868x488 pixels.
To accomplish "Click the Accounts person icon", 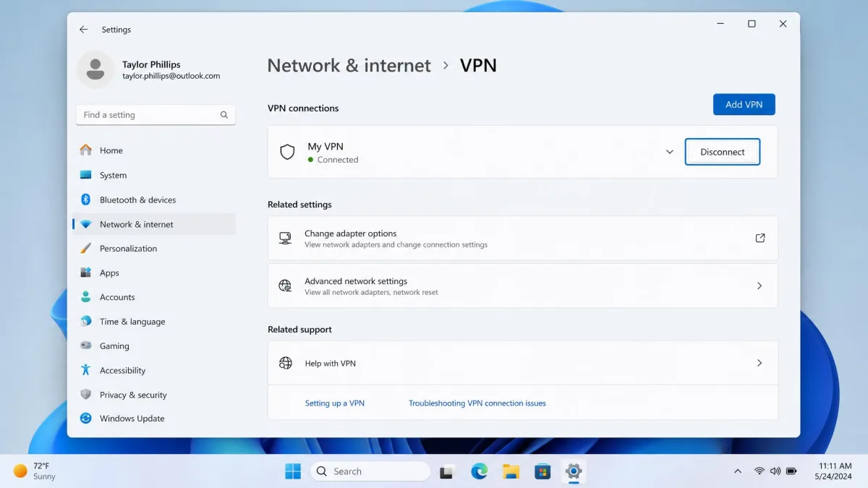I will point(85,297).
